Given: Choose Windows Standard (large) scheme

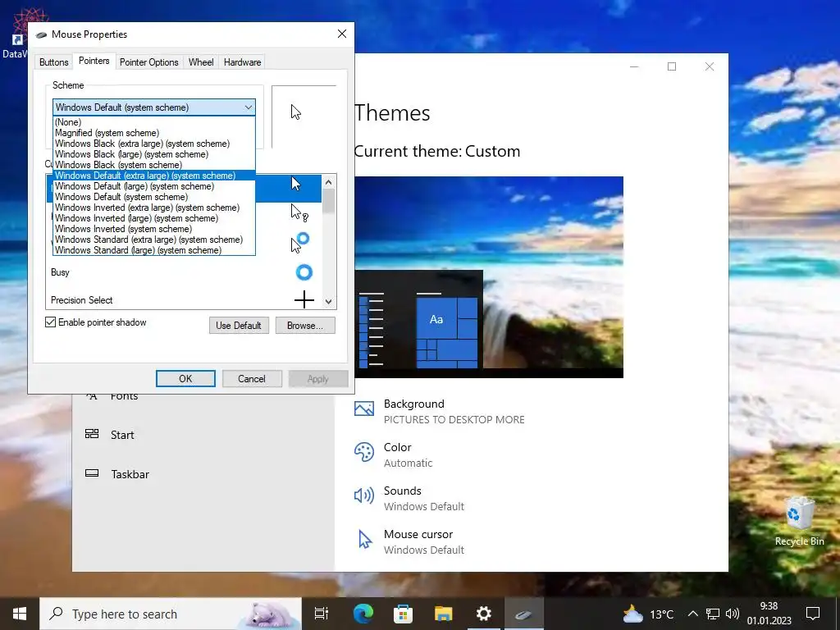Looking at the screenshot, I should pyautogui.click(x=154, y=250).
